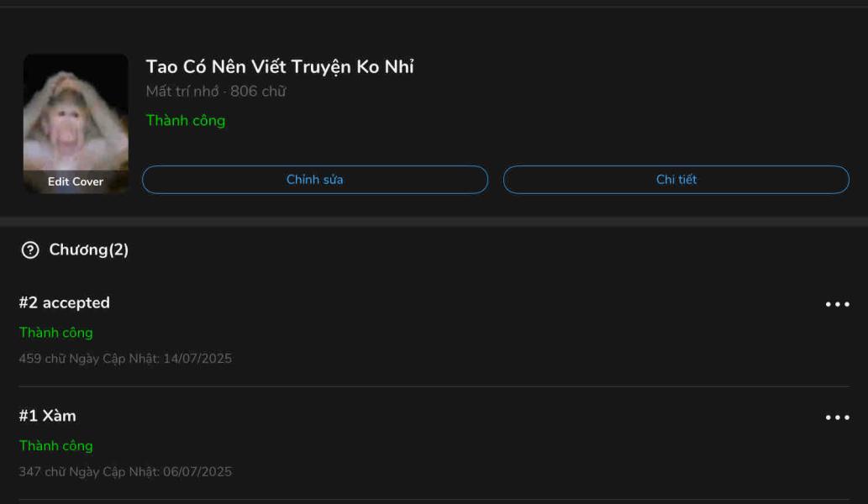Image resolution: width=868 pixels, height=504 pixels.
Task: Click the story's Thành công status under the title
Action: click(x=186, y=120)
